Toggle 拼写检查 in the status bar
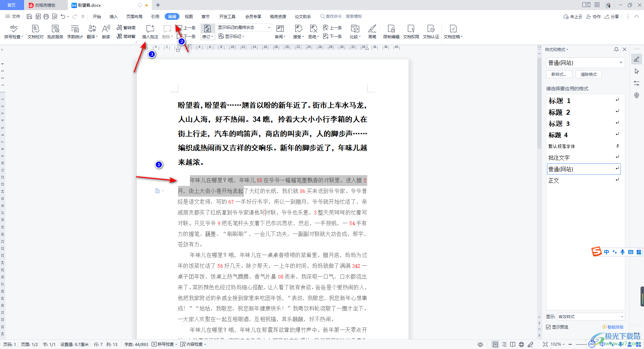The width and height of the screenshot is (644, 349). [x=164, y=344]
